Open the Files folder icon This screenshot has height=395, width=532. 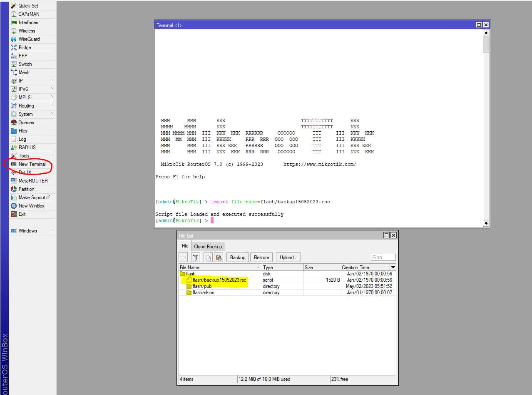coord(14,131)
